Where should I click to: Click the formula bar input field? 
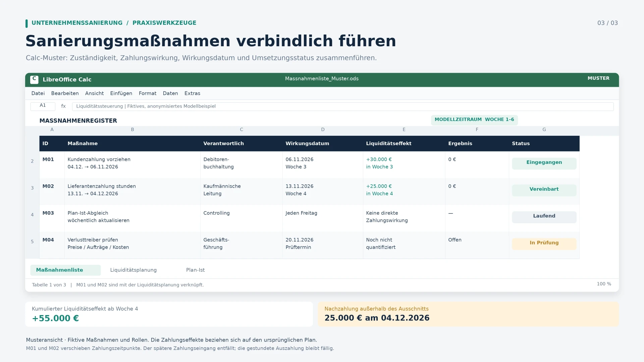(x=343, y=106)
